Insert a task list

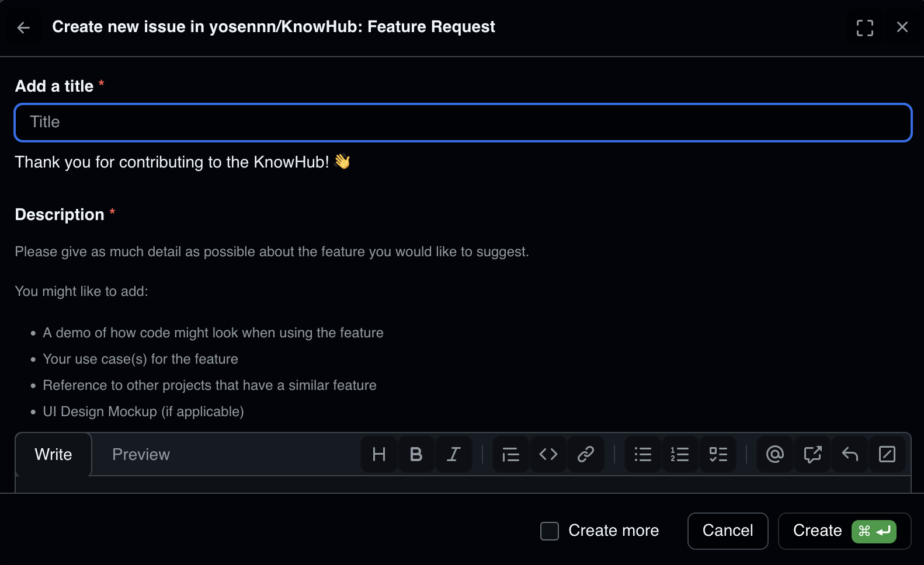tap(718, 454)
